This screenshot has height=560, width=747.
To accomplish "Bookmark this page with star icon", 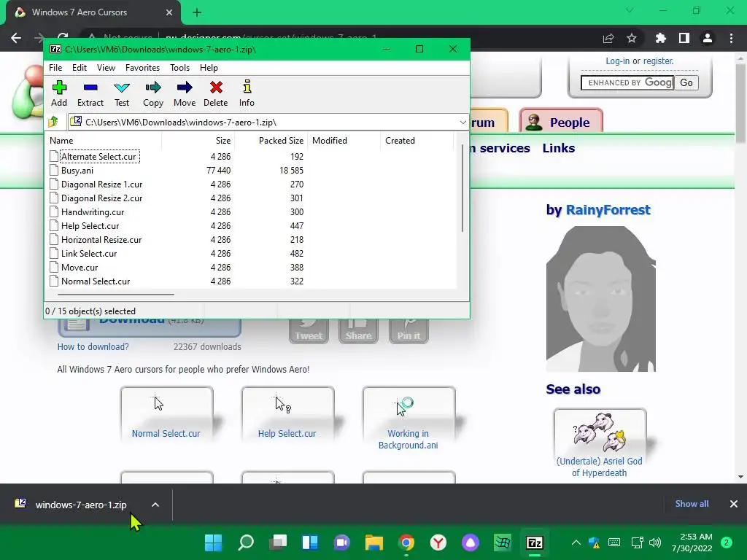I will click(x=632, y=38).
